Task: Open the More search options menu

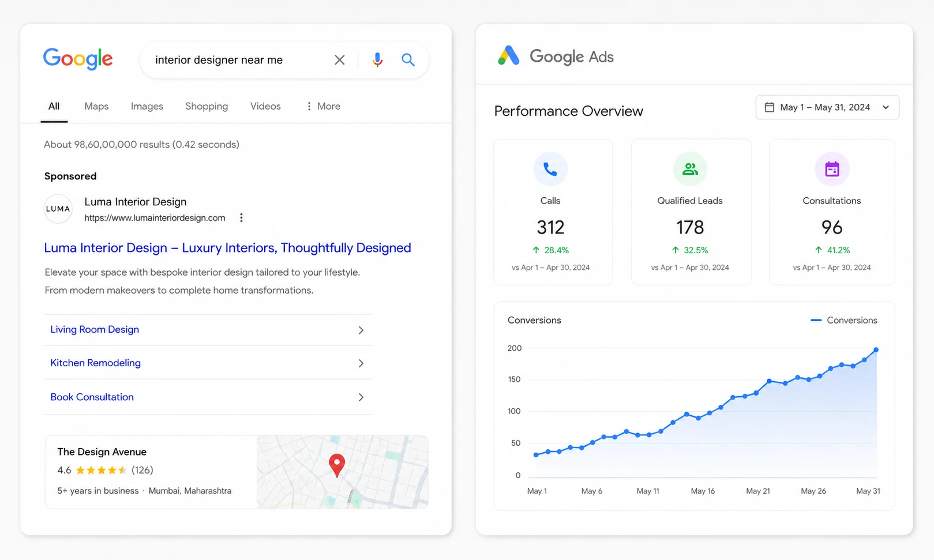Action: coord(324,106)
